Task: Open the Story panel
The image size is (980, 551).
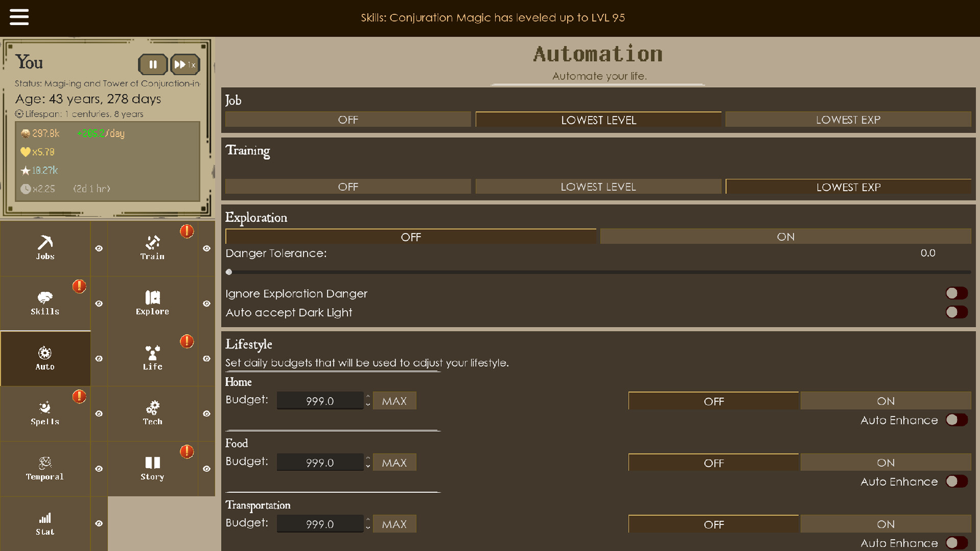Action: pyautogui.click(x=152, y=468)
